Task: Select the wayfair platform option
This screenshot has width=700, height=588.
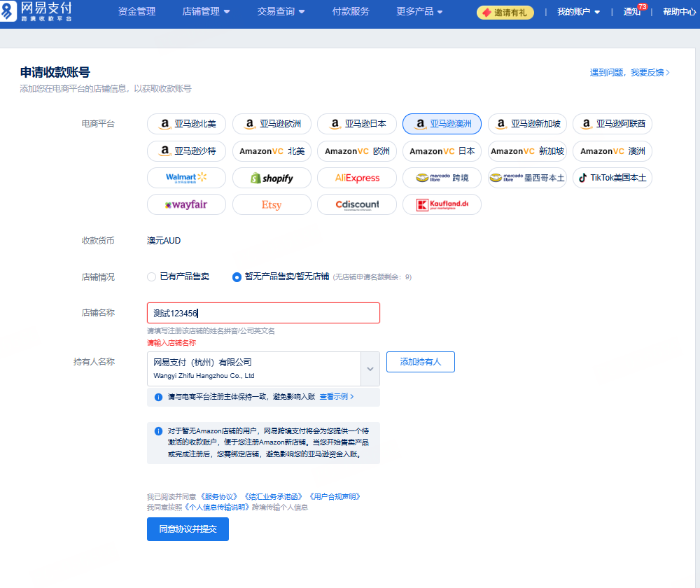Action: pos(186,204)
